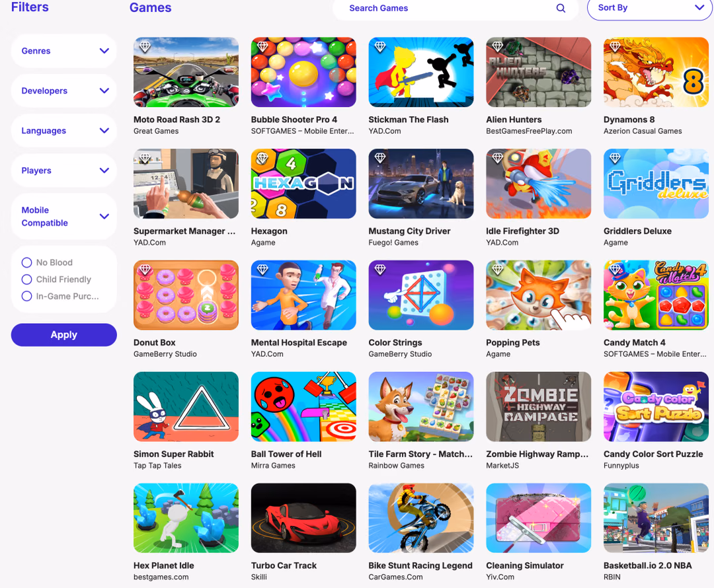714x588 pixels.
Task: Click the Funnyplus developer name
Action: (621, 466)
